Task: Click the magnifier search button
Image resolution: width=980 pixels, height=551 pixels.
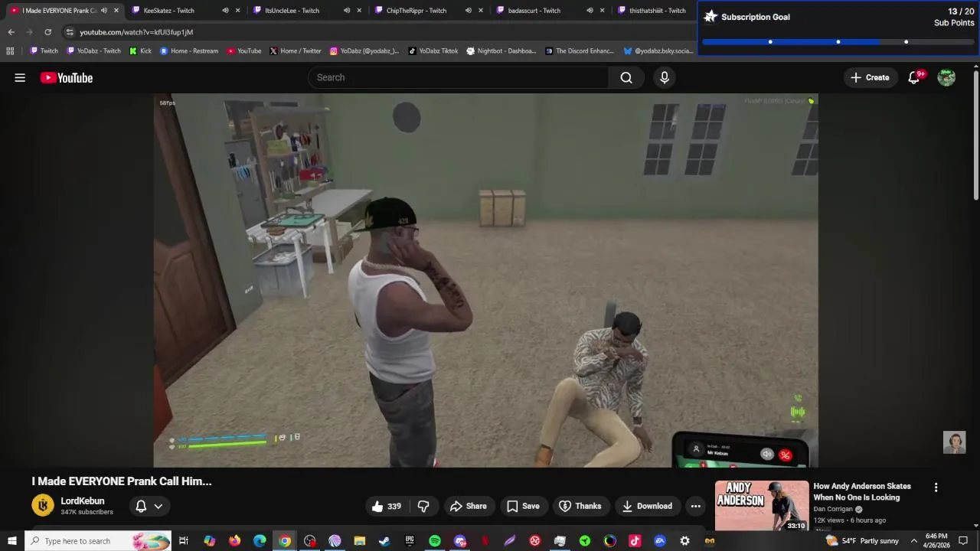Action: pos(626,77)
